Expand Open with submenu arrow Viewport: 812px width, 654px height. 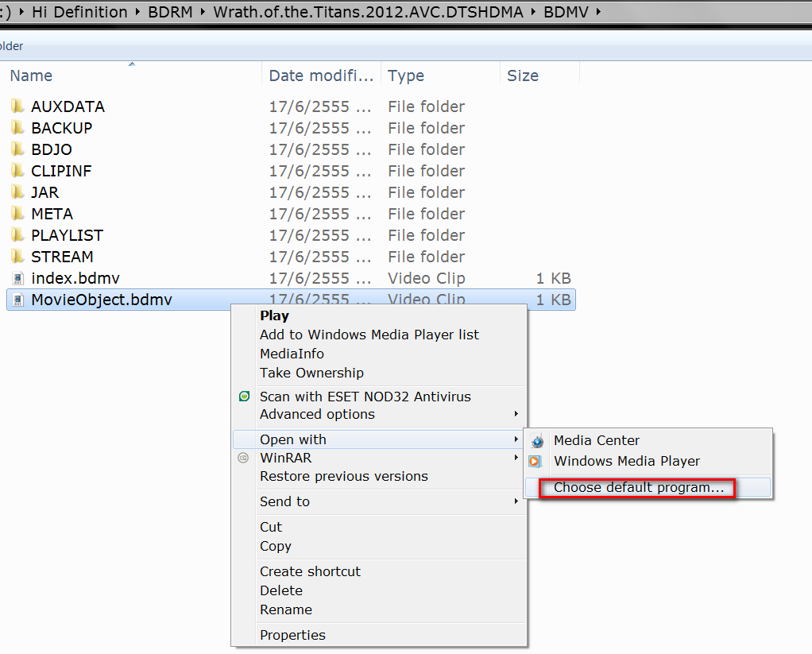click(516, 439)
